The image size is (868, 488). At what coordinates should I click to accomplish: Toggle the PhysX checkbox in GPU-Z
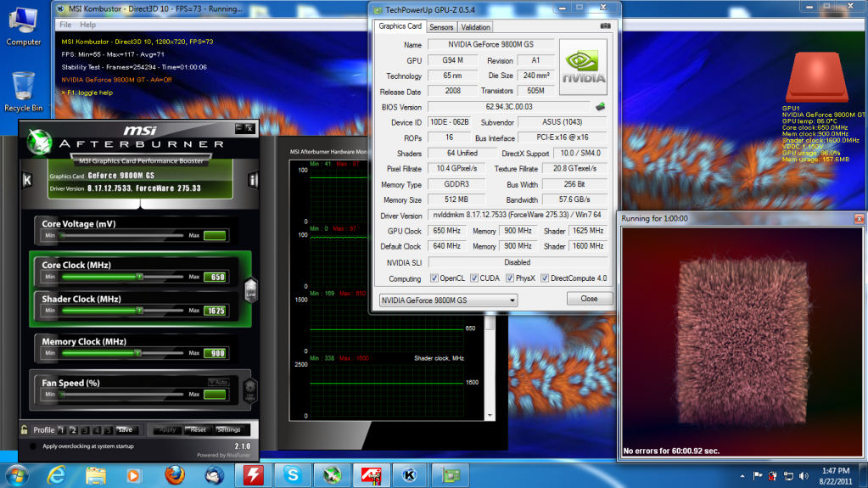coord(510,278)
